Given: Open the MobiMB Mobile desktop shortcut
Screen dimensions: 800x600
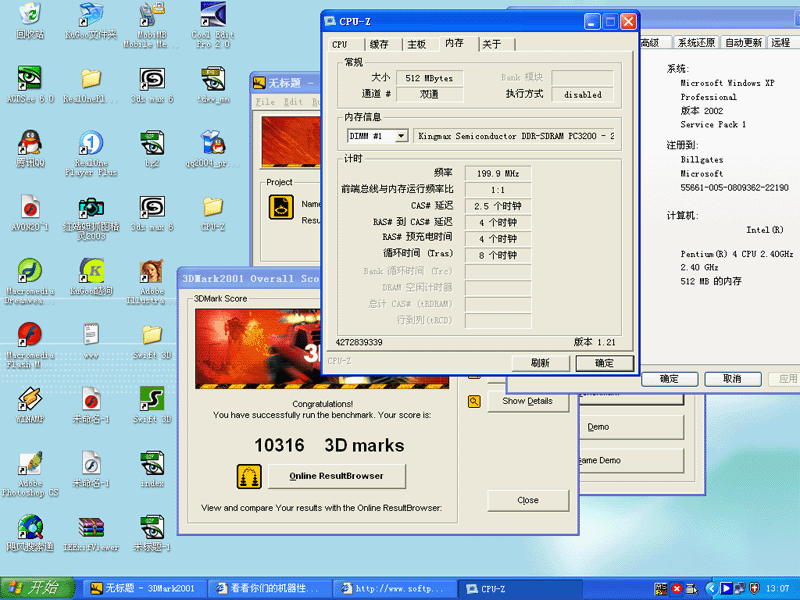Looking at the screenshot, I should click(x=152, y=24).
